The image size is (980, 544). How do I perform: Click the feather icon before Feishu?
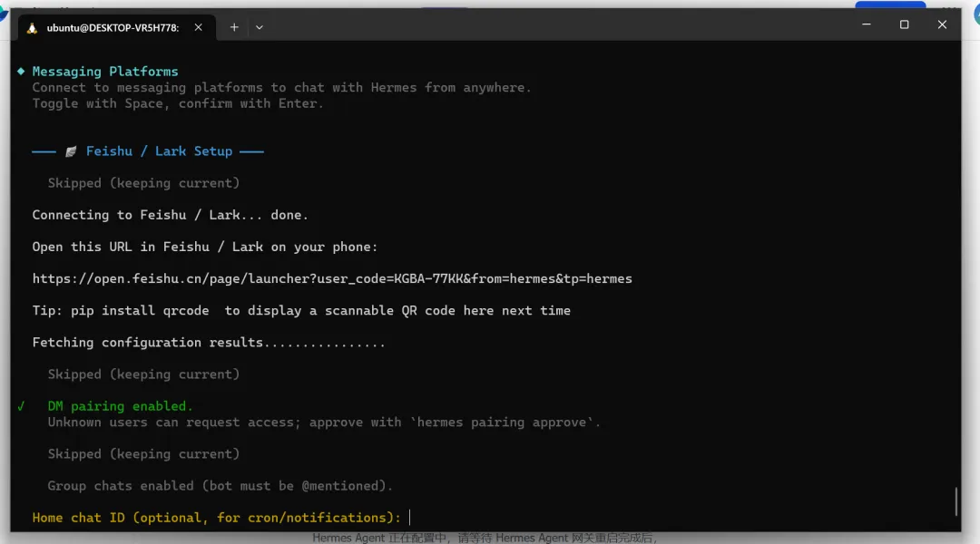pos(71,151)
